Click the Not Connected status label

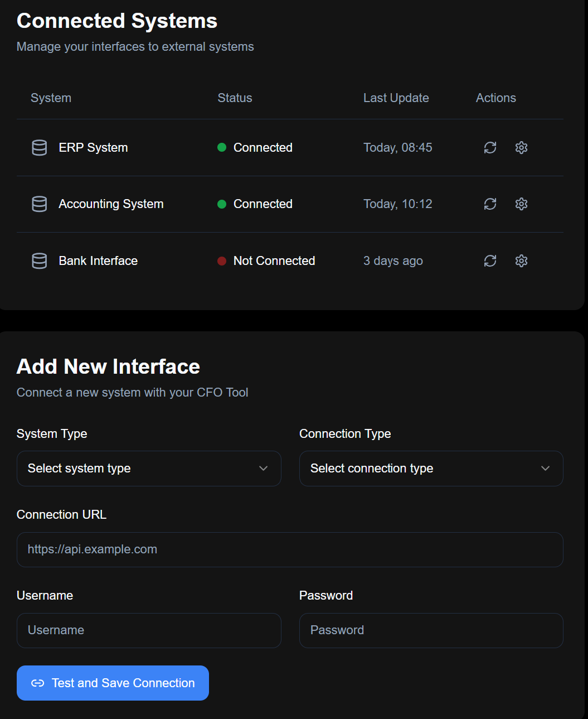(x=274, y=261)
